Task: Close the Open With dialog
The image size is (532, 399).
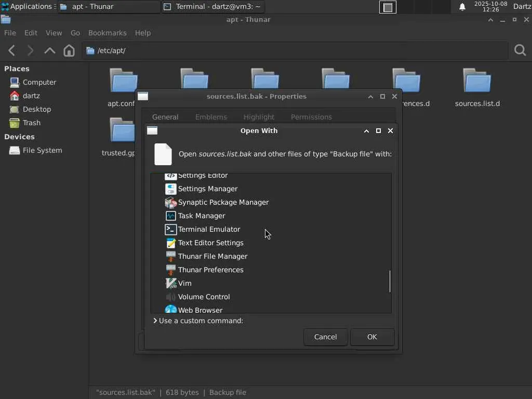Action: click(391, 131)
